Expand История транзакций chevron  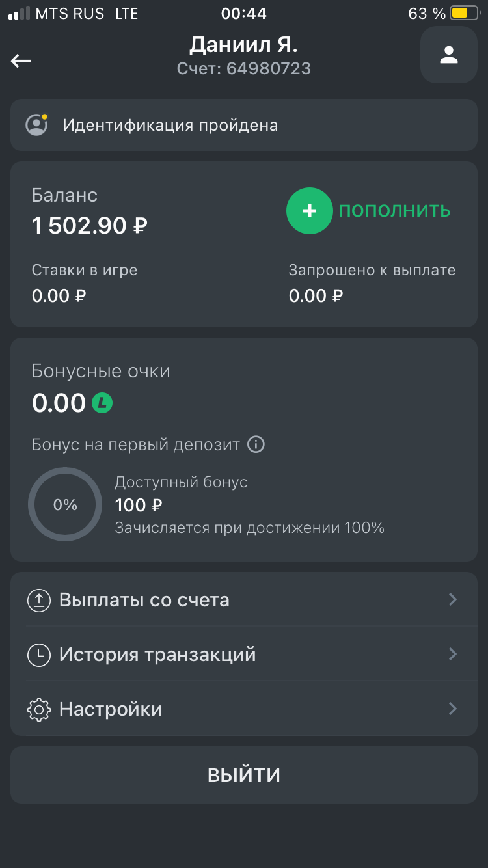click(453, 654)
